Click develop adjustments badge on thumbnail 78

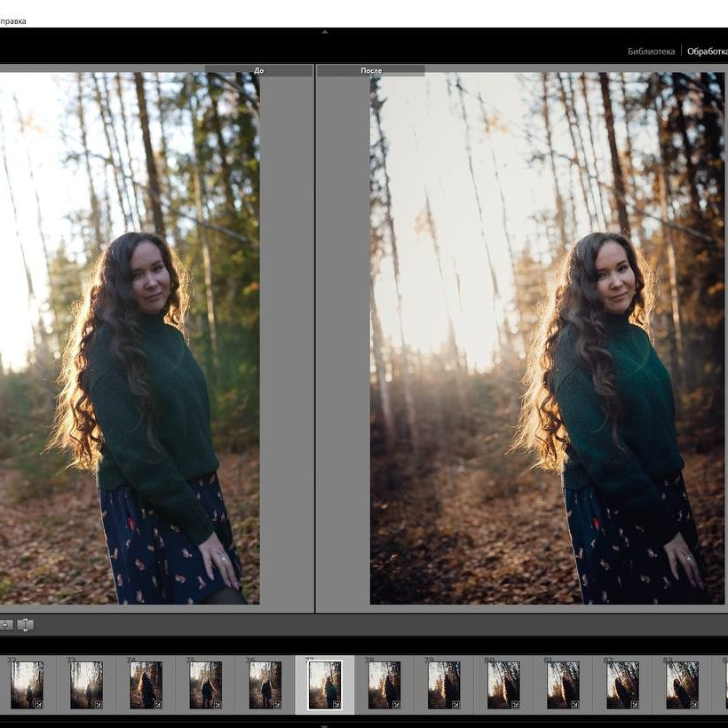click(x=395, y=704)
